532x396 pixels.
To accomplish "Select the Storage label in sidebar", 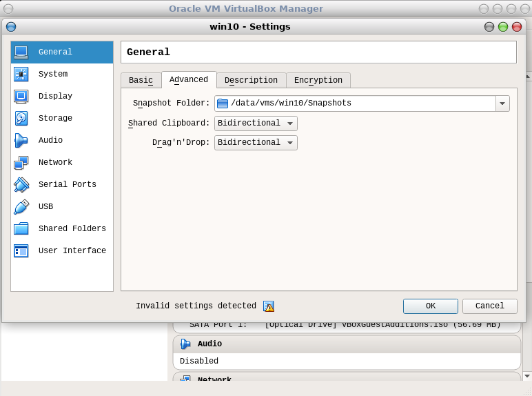I will click(55, 118).
